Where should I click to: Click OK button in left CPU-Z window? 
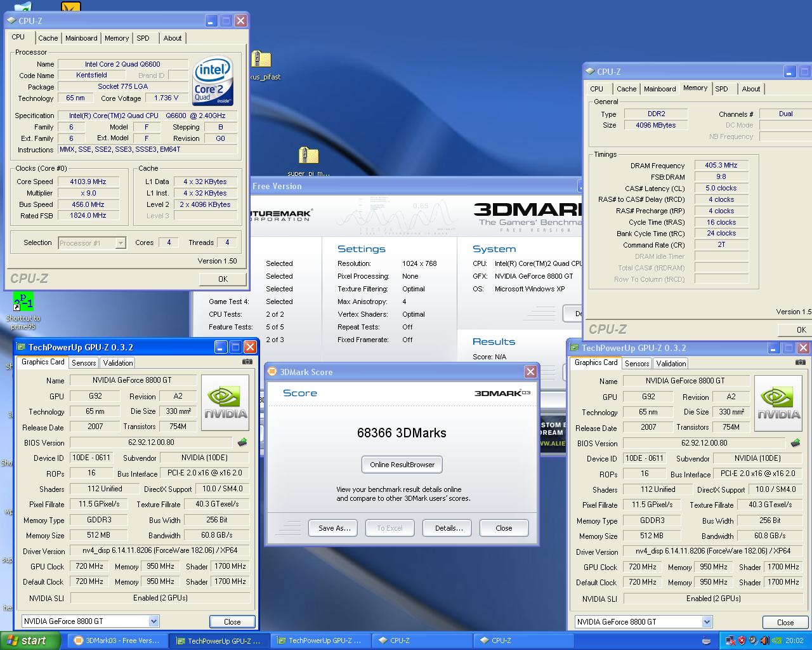click(223, 279)
